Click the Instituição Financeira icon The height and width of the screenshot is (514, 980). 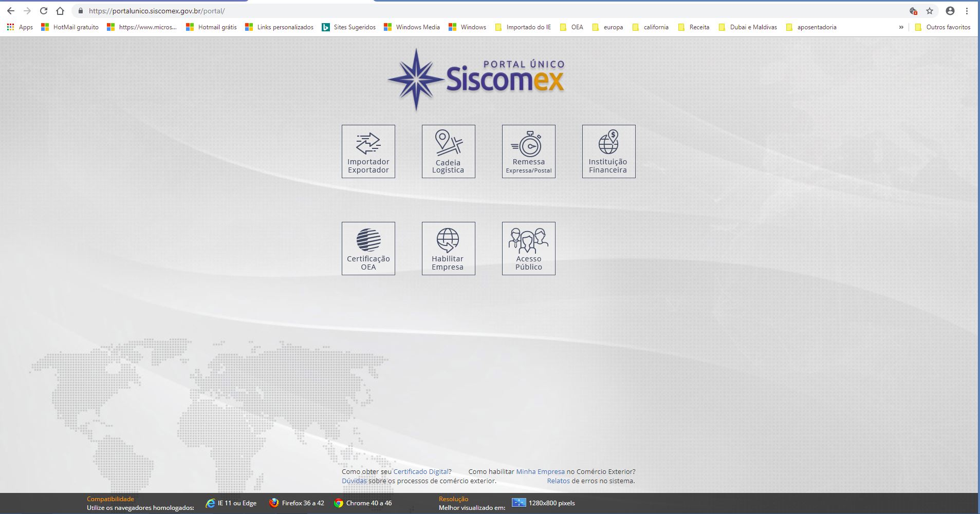tap(608, 151)
